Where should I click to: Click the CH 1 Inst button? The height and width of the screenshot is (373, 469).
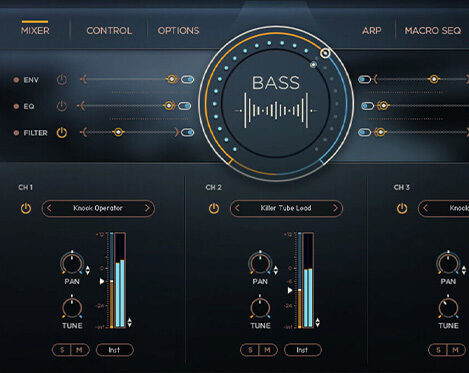coord(115,350)
